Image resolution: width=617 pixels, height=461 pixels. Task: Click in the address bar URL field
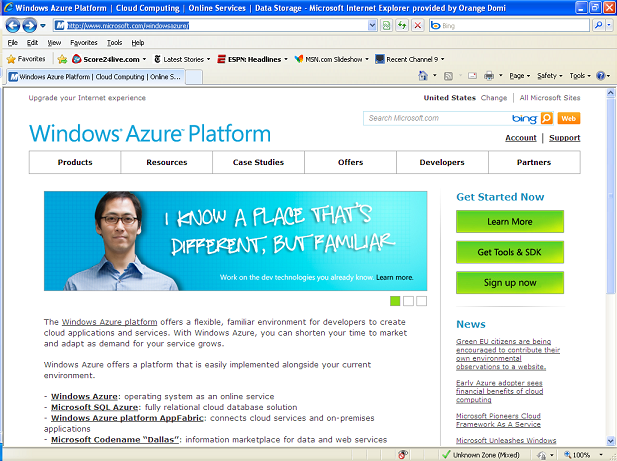pos(212,26)
